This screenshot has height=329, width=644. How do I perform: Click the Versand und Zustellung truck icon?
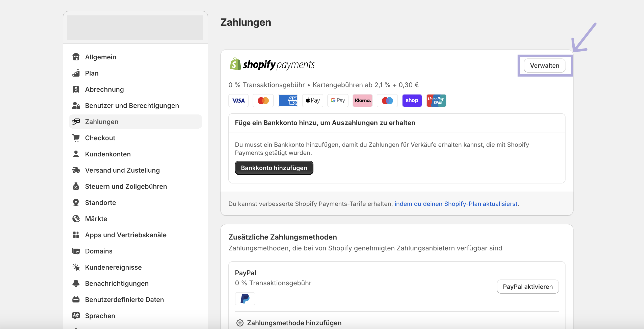76,170
